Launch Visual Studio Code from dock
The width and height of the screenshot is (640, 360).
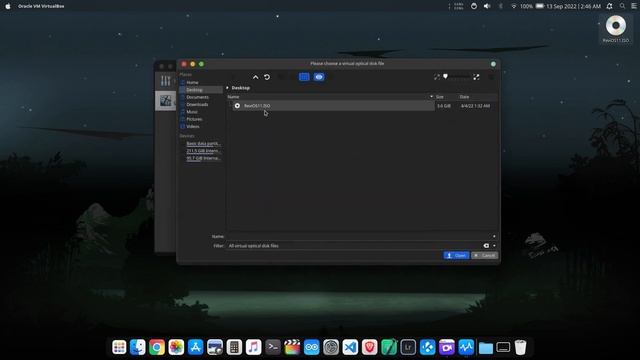point(350,347)
